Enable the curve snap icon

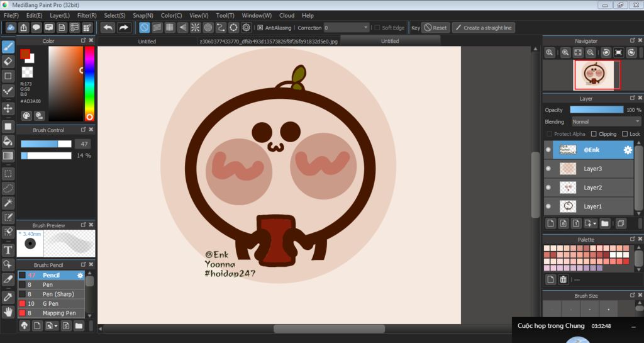(221, 28)
